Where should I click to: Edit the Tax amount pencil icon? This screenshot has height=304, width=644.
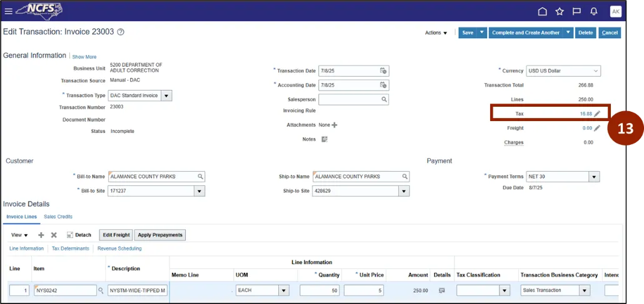tap(597, 114)
